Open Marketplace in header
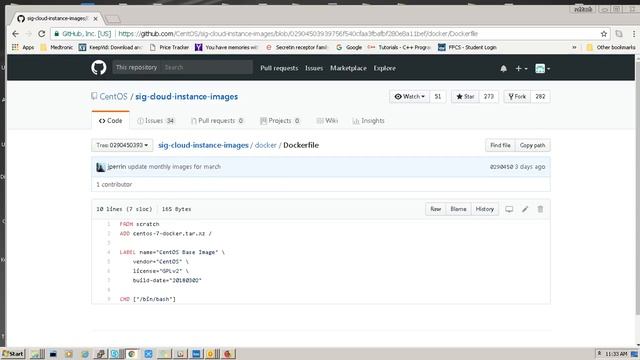 tap(348, 68)
